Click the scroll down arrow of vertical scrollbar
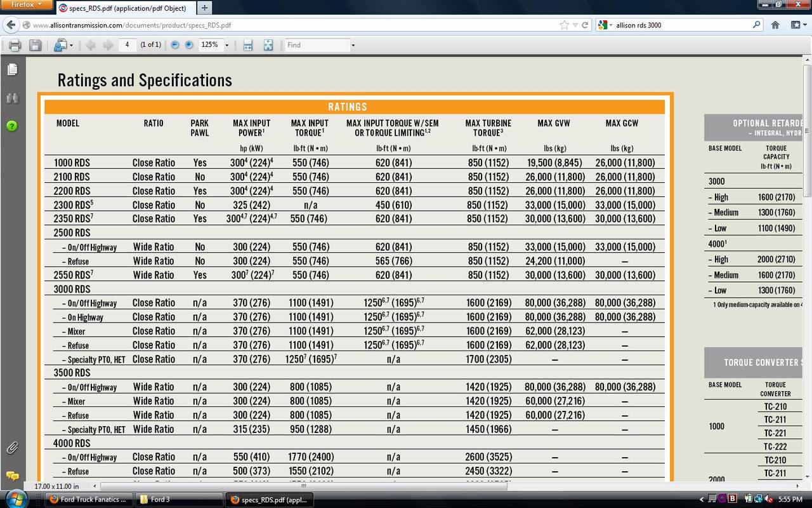This screenshot has height=508, width=812. [807, 476]
